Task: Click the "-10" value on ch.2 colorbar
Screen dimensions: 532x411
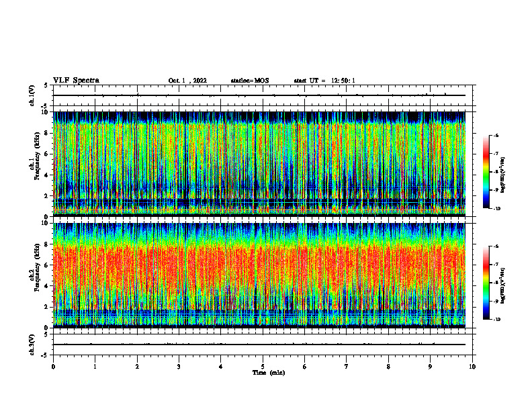Action: (497, 320)
